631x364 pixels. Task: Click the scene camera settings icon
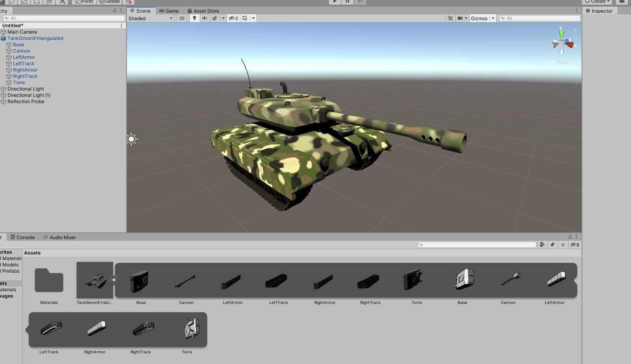(x=460, y=18)
